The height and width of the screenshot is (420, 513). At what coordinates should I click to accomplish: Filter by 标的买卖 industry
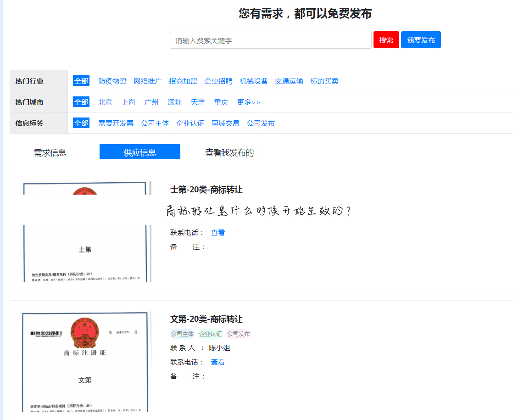click(324, 81)
